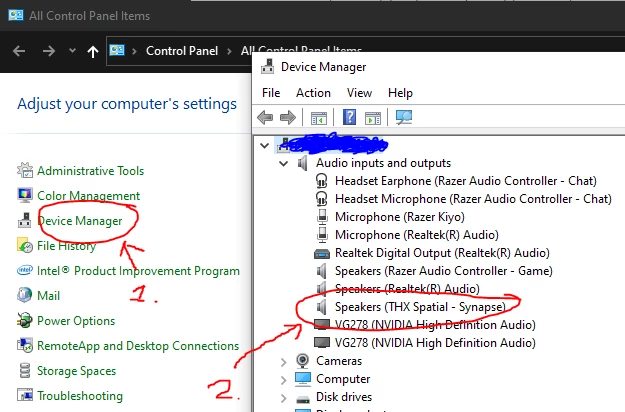
Task: Click icon beside Microphone (Realtek(R) Audio)
Action: pyautogui.click(x=322, y=235)
